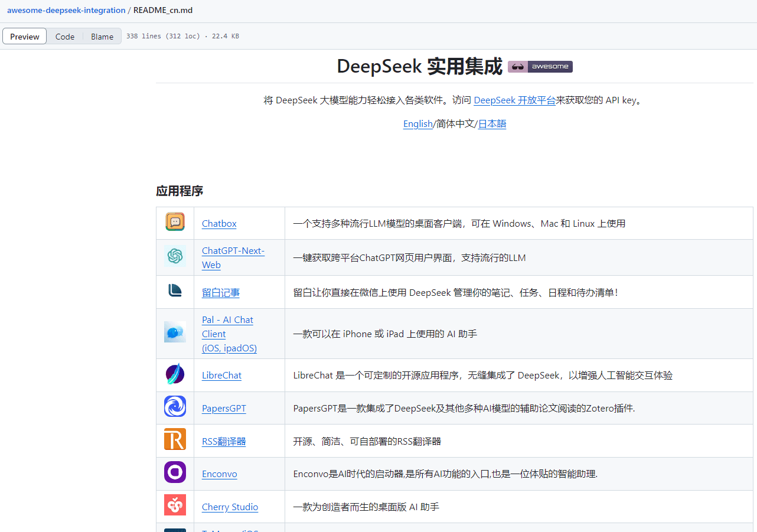
Task: Click the Pal AI Chat Client icon
Action: point(175,332)
